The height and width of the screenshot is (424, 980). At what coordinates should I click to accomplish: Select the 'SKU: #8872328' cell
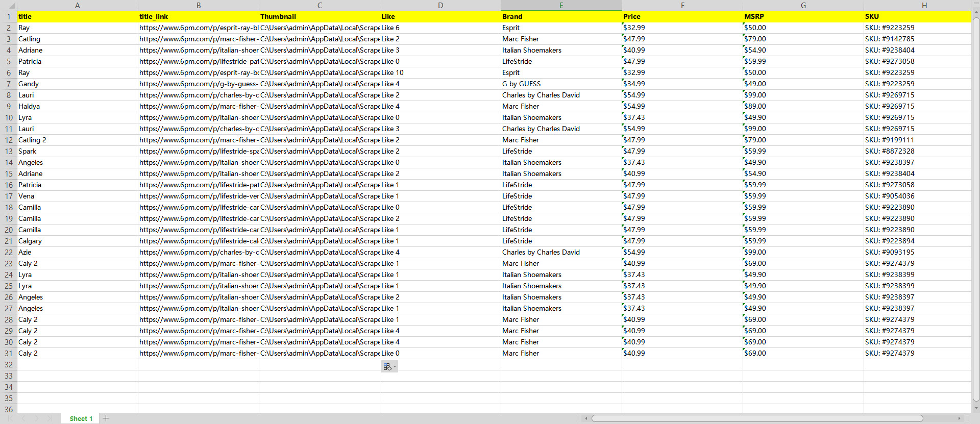click(x=918, y=151)
